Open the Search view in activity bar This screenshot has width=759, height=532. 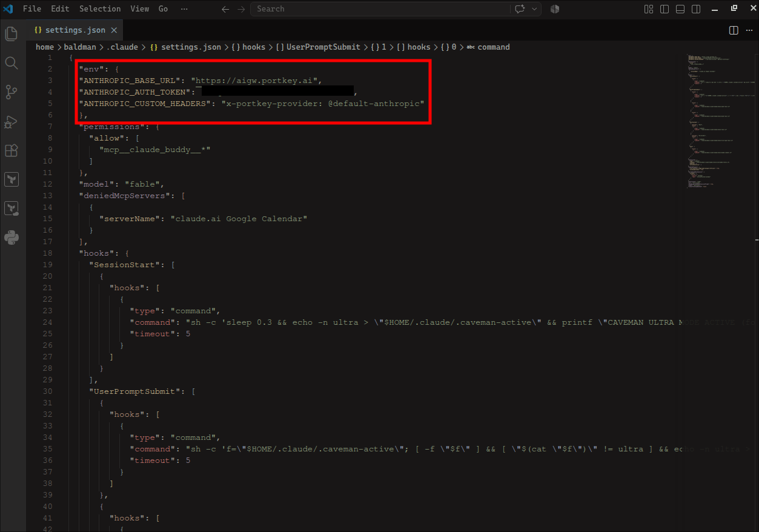[x=12, y=63]
